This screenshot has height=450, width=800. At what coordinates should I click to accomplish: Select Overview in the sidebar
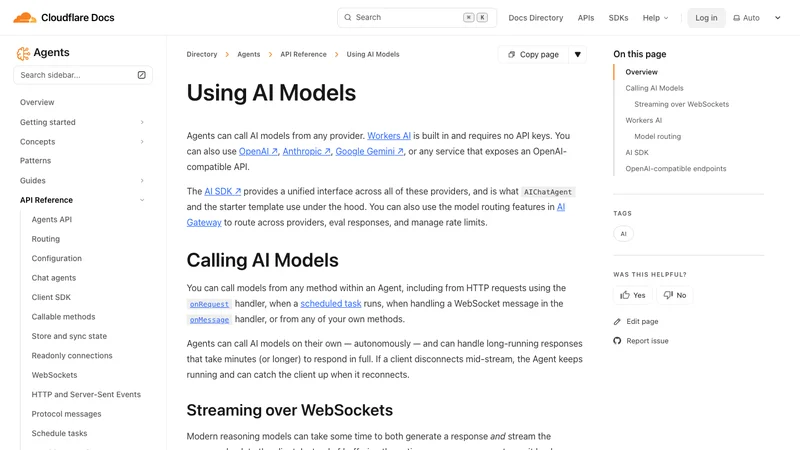click(37, 102)
